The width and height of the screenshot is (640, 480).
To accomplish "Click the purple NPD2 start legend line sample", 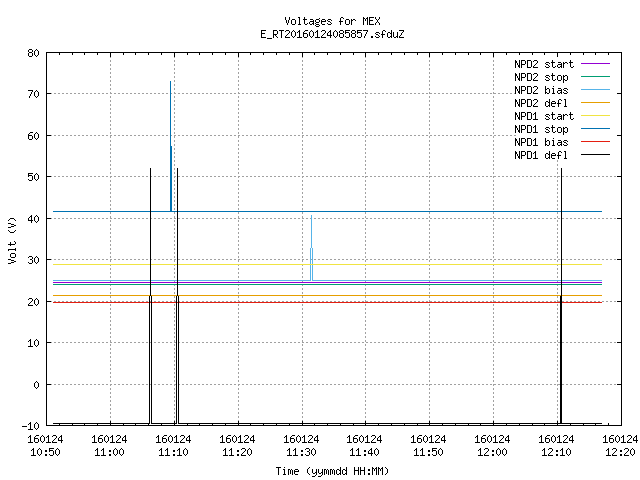I will click(595, 63).
